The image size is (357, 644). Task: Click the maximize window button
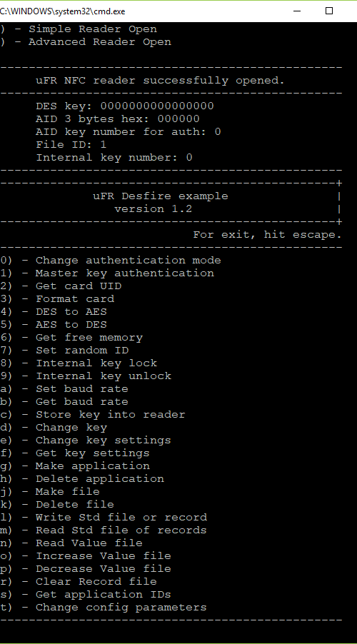tap(329, 11)
